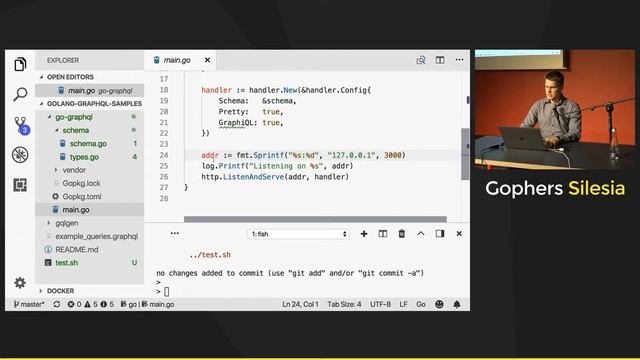The image size is (640, 360).
Task: Click the info count in status bar
Action: 107,304
